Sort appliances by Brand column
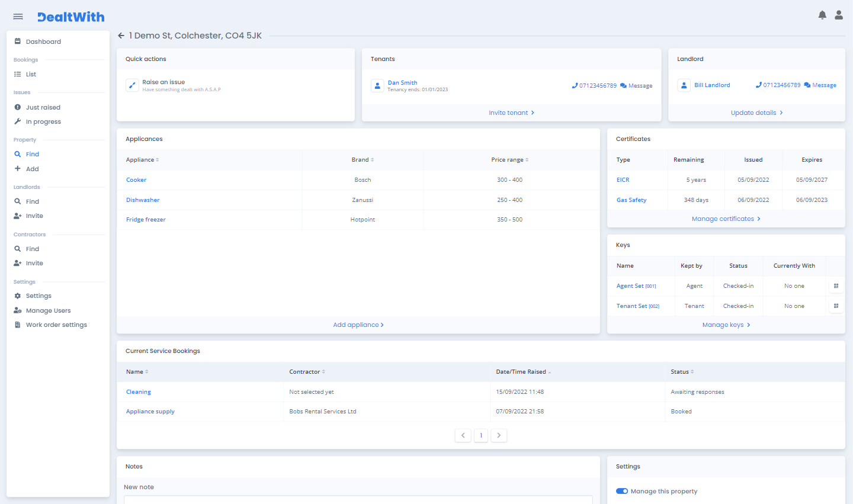Image resolution: width=853 pixels, height=504 pixels. pos(363,160)
